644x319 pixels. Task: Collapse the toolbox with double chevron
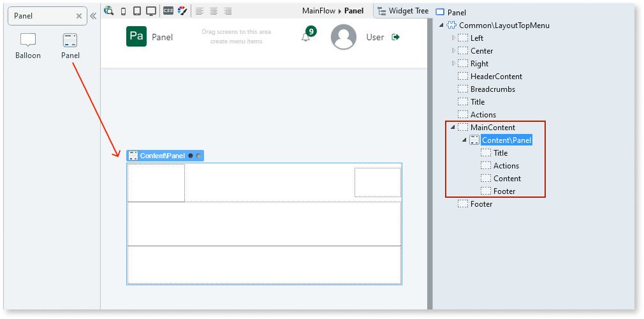93,16
